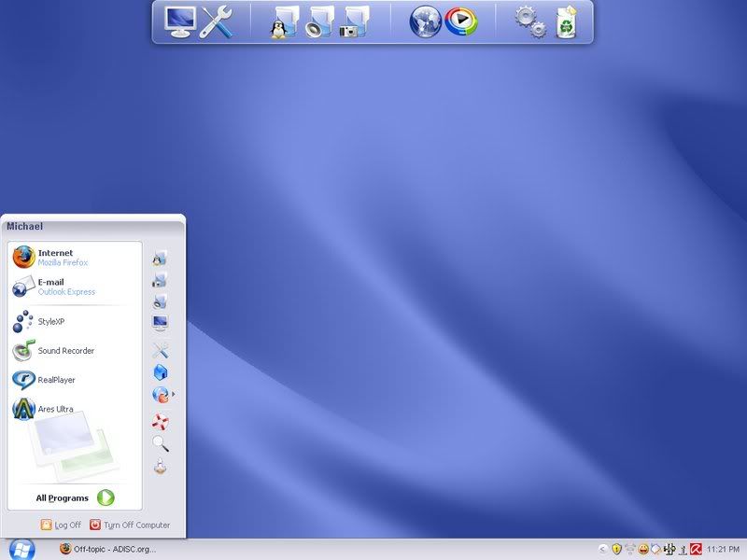
Task: Expand the globe submenu arrow in Start menu
Action: point(174,394)
